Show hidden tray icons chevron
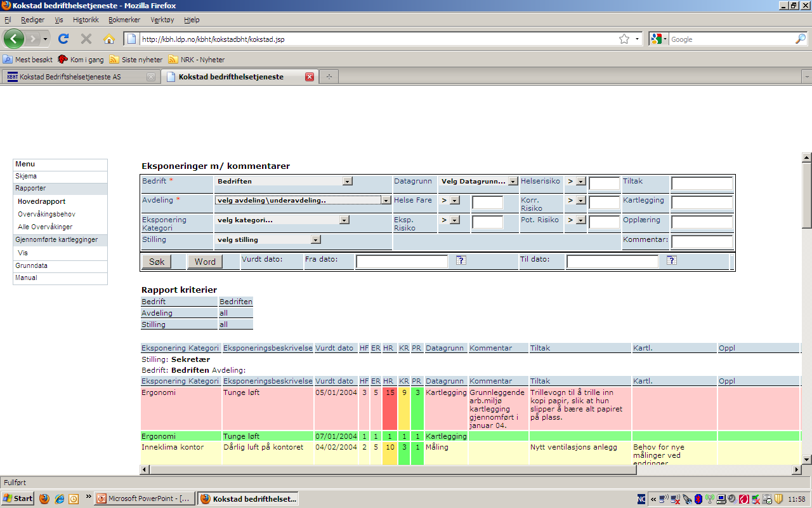This screenshot has width=812, height=508. pyautogui.click(x=653, y=499)
